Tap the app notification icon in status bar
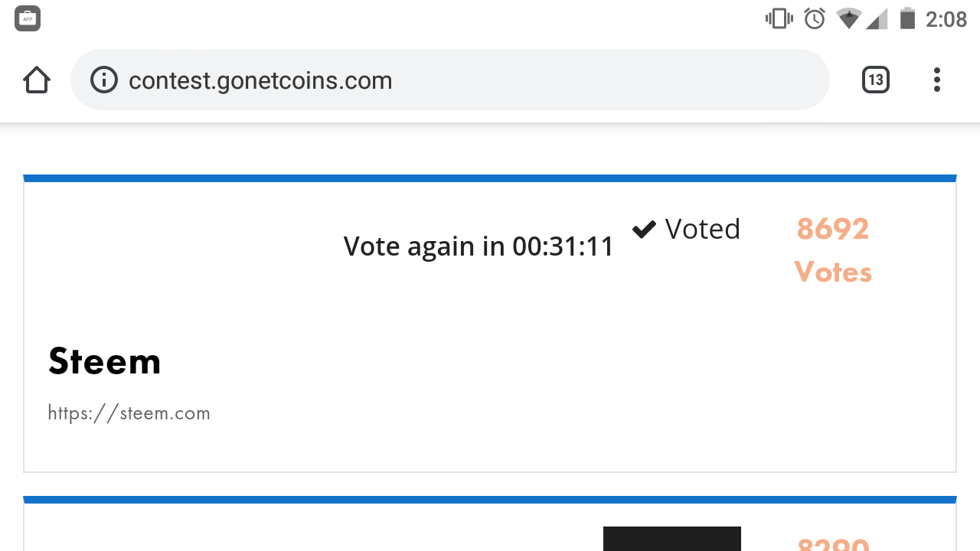 [28, 18]
